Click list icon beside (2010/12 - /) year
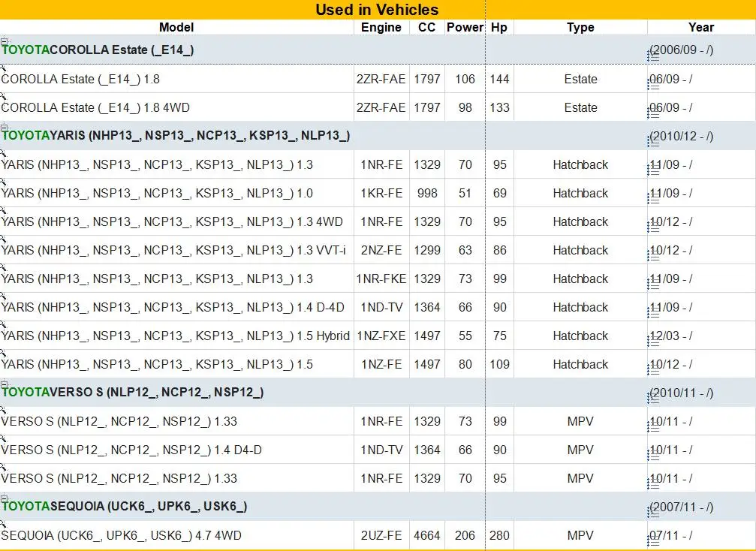The width and height of the screenshot is (756, 551). pyautogui.click(x=653, y=143)
